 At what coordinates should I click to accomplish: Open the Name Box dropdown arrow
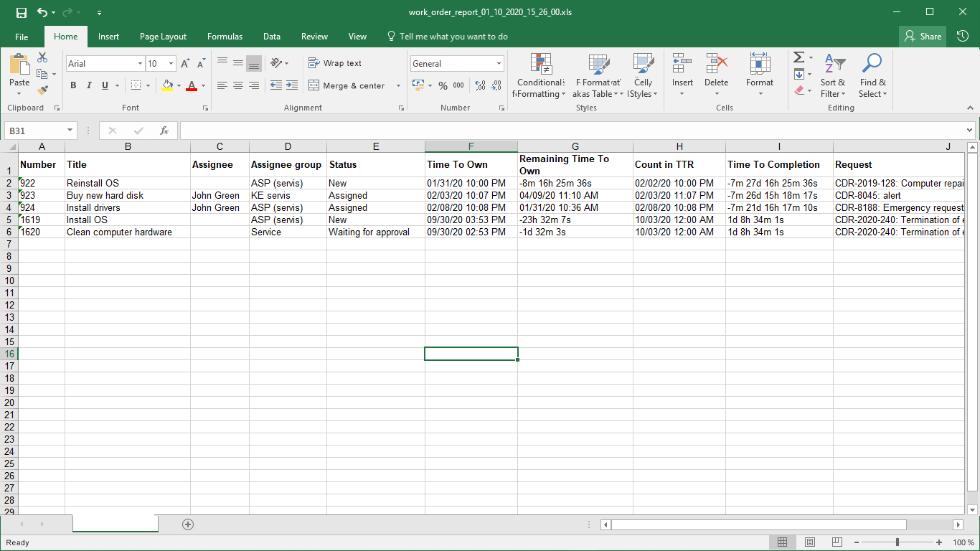click(70, 131)
